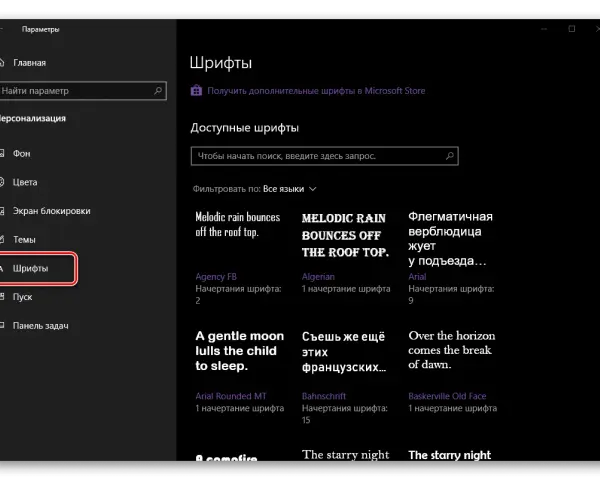Click the magnifier icon in Найти параметр
The image size is (600, 480).
pyautogui.click(x=158, y=91)
